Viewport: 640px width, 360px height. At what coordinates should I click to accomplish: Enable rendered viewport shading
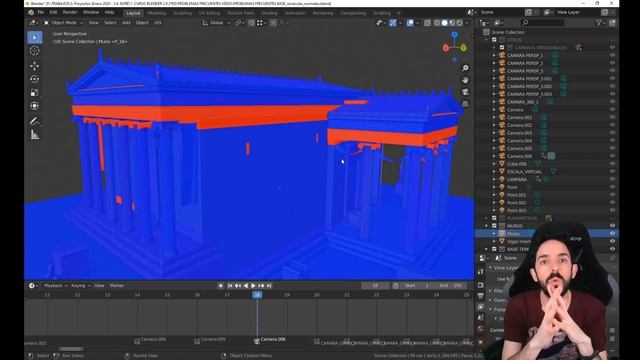click(x=460, y=23)
